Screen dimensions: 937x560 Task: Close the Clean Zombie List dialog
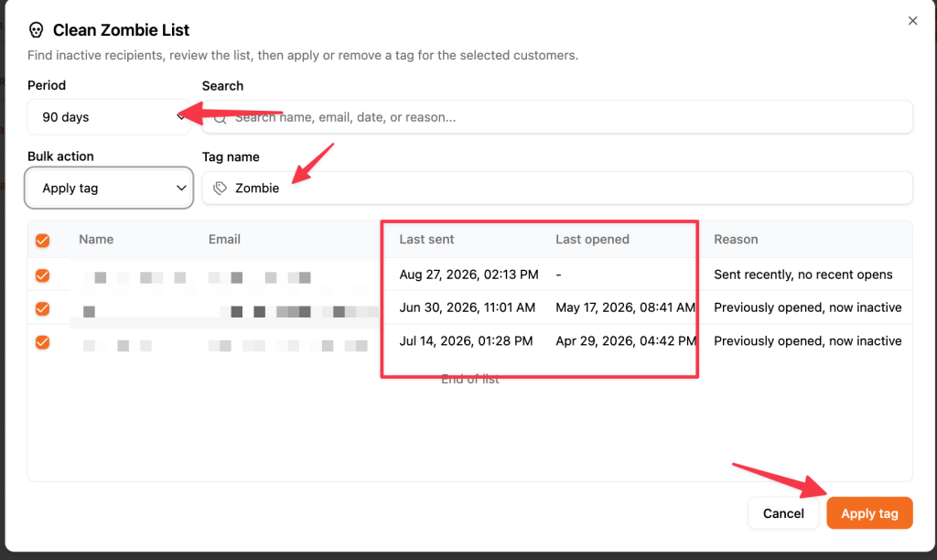[x=912, y=21]
